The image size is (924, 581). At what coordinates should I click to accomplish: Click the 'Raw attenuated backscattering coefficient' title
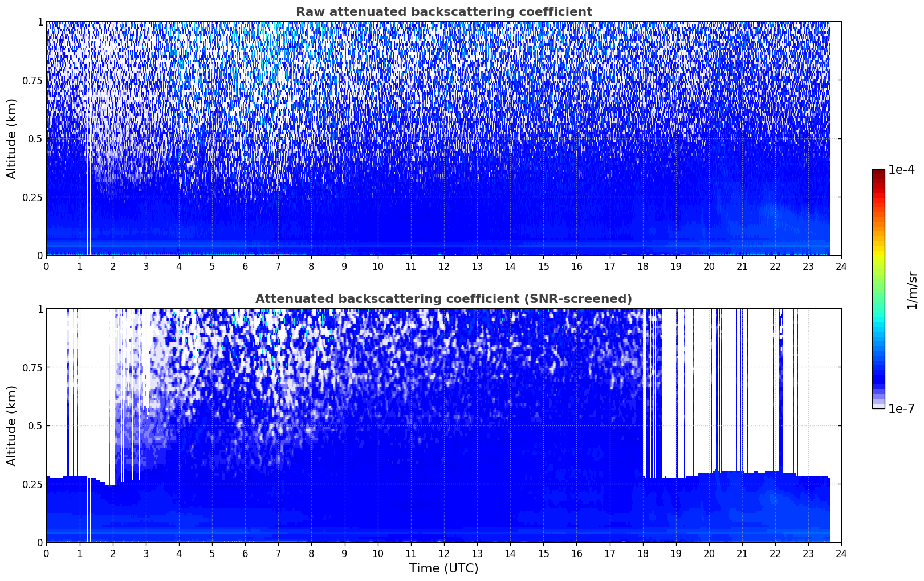click(x=443, y=12)
